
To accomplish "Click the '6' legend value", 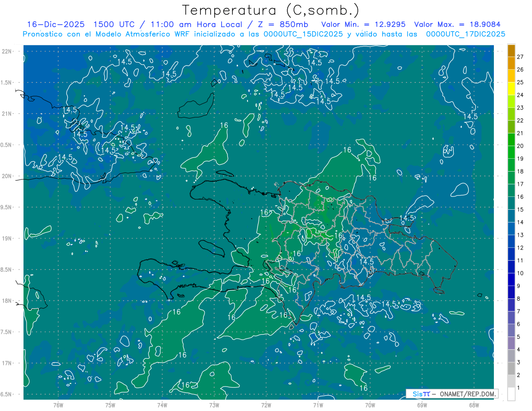I will (x=519, y=324).
